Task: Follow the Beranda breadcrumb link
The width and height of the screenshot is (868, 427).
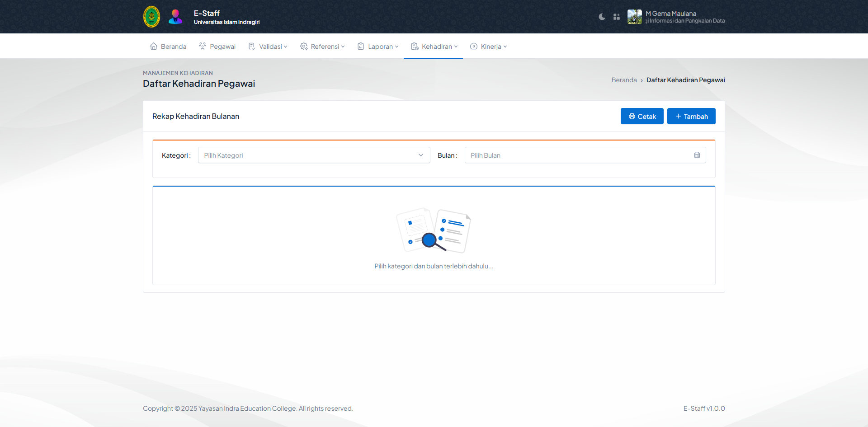Action: coord(624,80)
